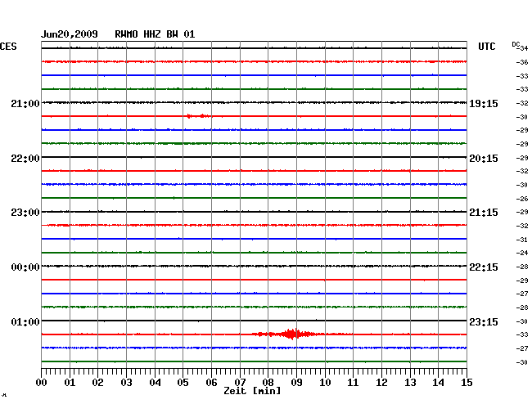Click the DC offset value -24
This screenshot has height=404, width=532.
tap(522, 253)
